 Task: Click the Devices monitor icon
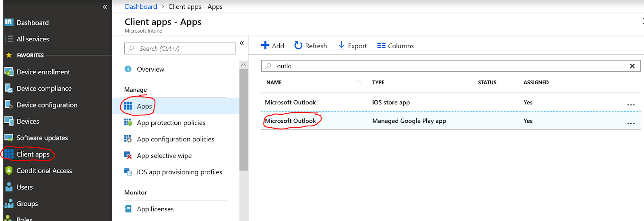(x=9, y=121)
